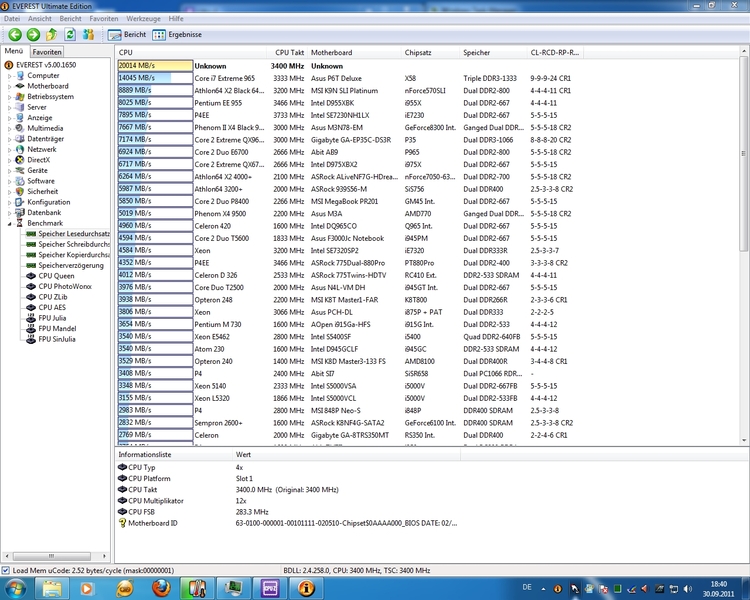This screenshot has height=600, width=750.
Task: Select the 8889 MB/s Athlon64 X2 bar
Action: [x=155, y=90]
